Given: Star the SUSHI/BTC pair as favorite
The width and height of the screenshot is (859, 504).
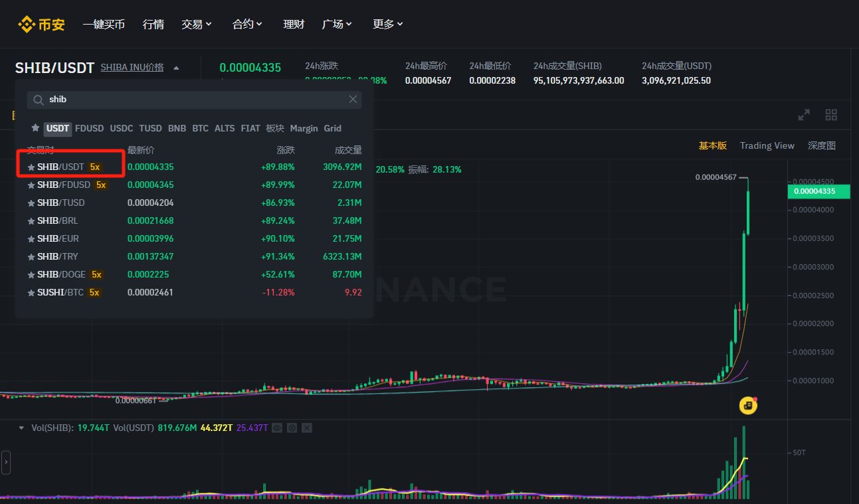Looking at the screenshot, I should tap(31, 293).
